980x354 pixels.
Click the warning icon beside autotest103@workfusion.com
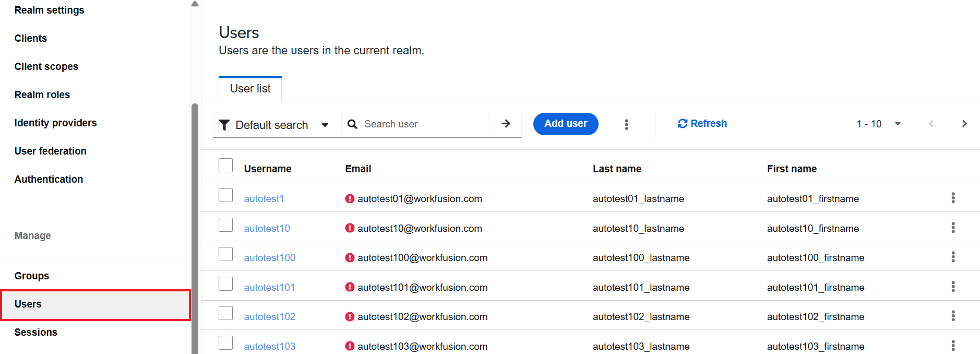pos(350,346)
